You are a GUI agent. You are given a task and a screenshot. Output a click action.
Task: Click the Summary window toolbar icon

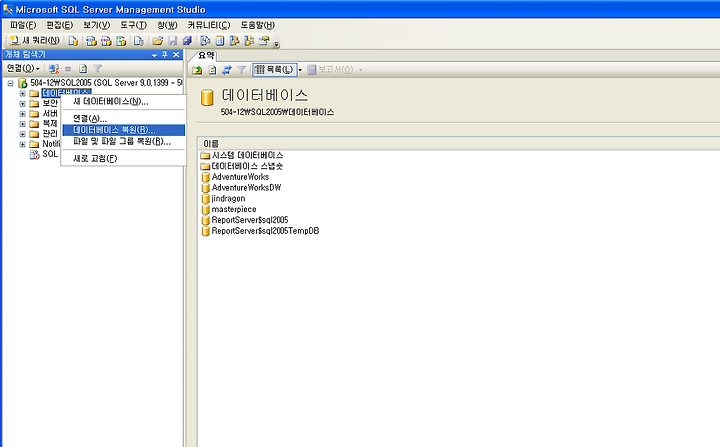pyautogui.click(x=220, y=41)
